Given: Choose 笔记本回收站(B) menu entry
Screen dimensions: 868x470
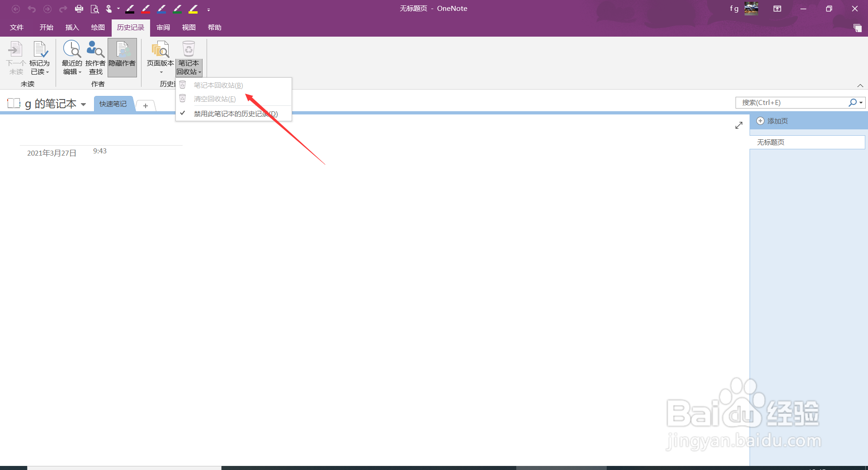Looking at the screenshot, I should [x=234, y=85].
